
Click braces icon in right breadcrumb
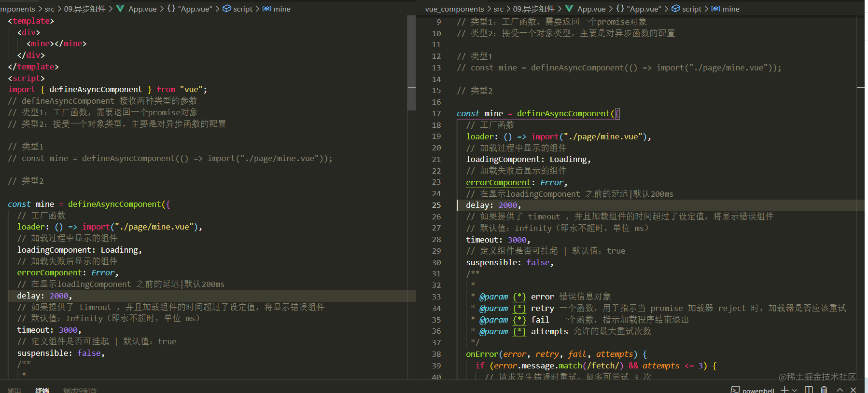click(x=620, y=9)
